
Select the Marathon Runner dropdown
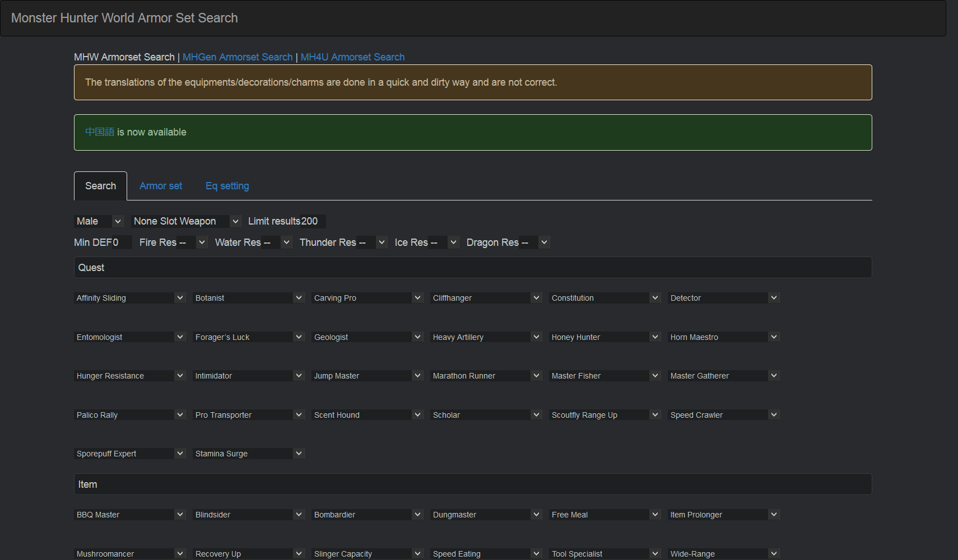(486, 376)
